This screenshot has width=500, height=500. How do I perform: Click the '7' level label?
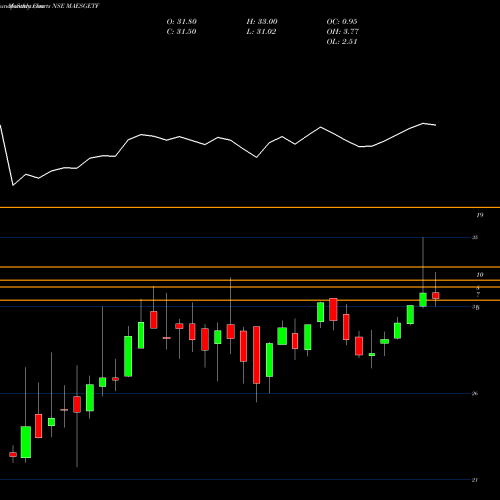pyautogui.click(x=478, y=295)
